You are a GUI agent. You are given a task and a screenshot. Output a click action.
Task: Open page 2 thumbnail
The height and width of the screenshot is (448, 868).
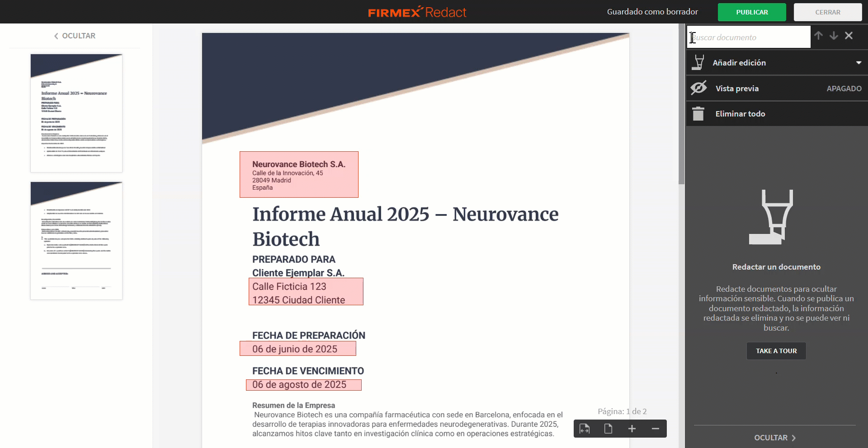(x=76, y=241)
